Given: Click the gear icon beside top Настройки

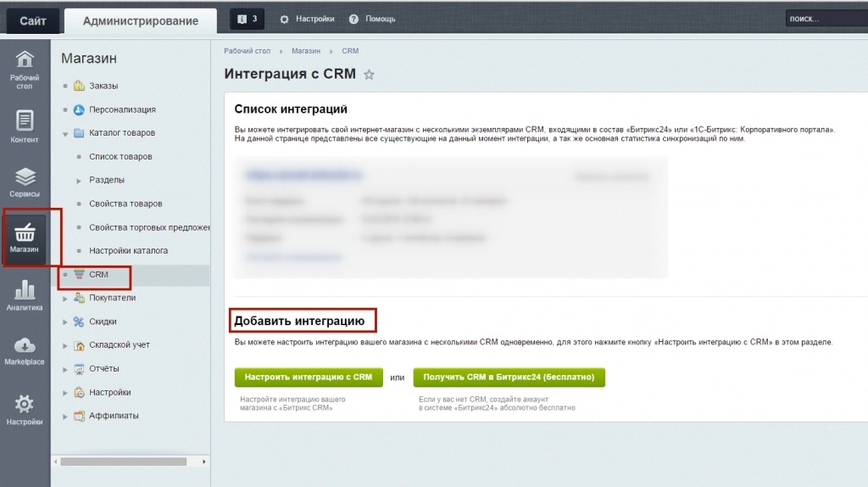Looking at the screenshot, I should coord(284,19).
